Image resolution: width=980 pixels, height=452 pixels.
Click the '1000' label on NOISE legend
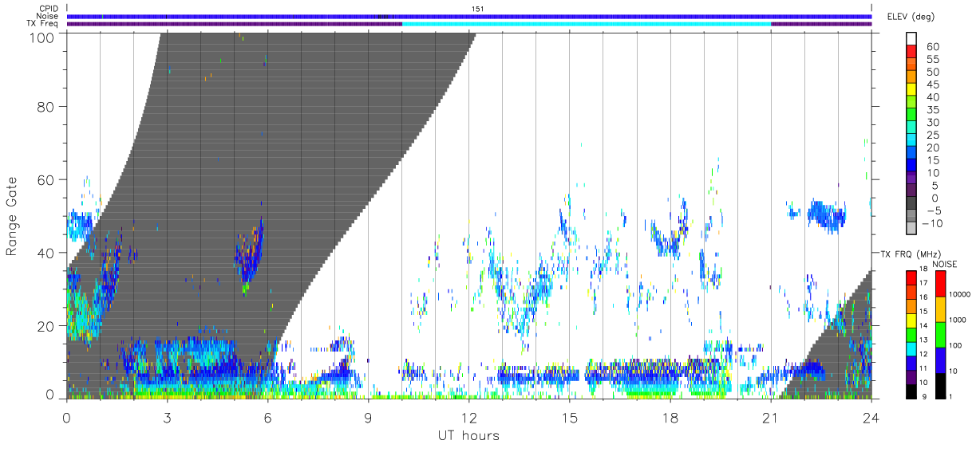tap(958, 320)
